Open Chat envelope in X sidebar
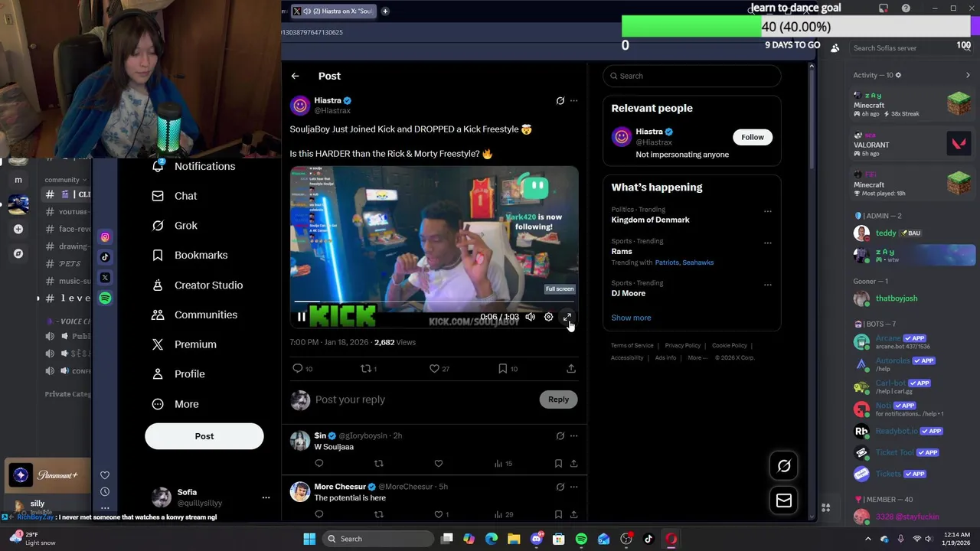This screenshot has height=551, width=980. click(175, 196)
